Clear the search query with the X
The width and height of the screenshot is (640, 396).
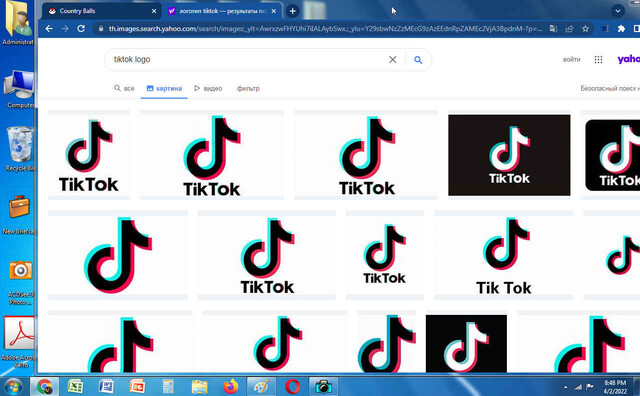pyautogui.click(x=393, y=60)
